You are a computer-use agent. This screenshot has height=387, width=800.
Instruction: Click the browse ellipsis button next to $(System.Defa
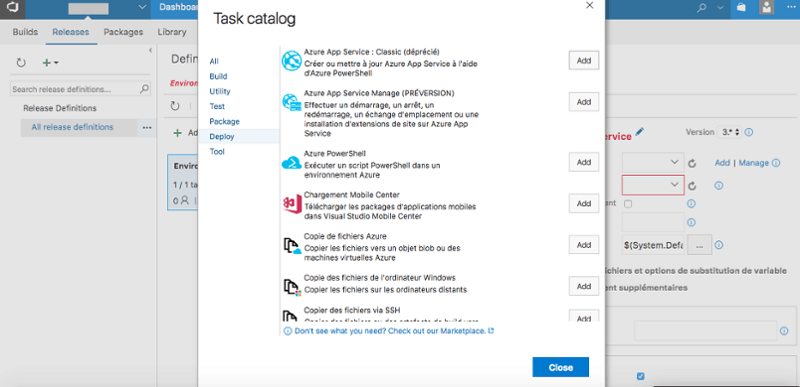[700, 245]
